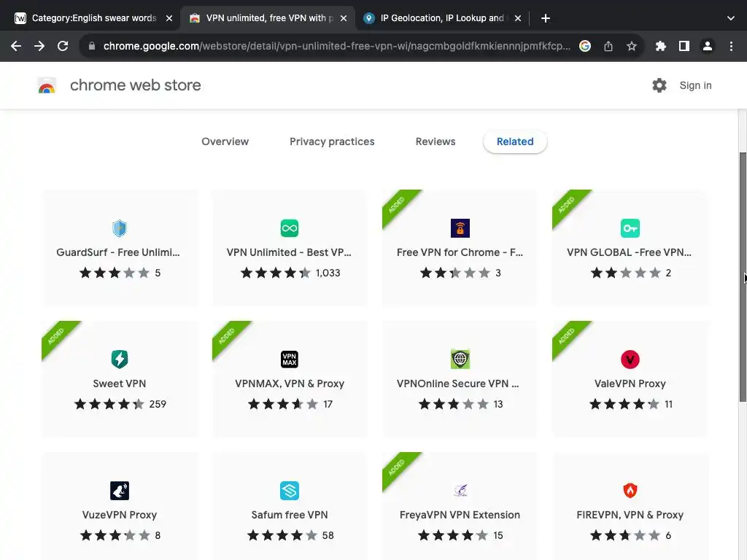Click Safum free VPN star rating
This screenshot has height=560, width=747.
tap(282, 535)
